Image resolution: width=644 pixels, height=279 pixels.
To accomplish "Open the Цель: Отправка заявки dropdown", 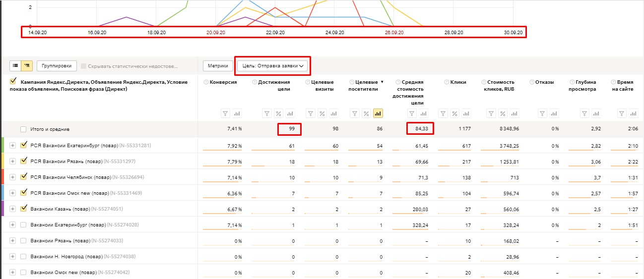I will tap(272, 65).
